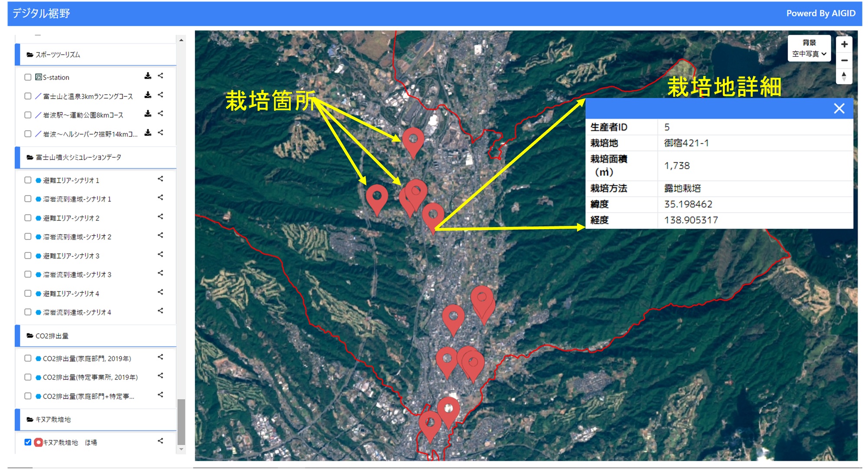Click the layer list scrollbar down arrow
The width and height of the screenshot is (868, 470).
[x=181, y=449]
